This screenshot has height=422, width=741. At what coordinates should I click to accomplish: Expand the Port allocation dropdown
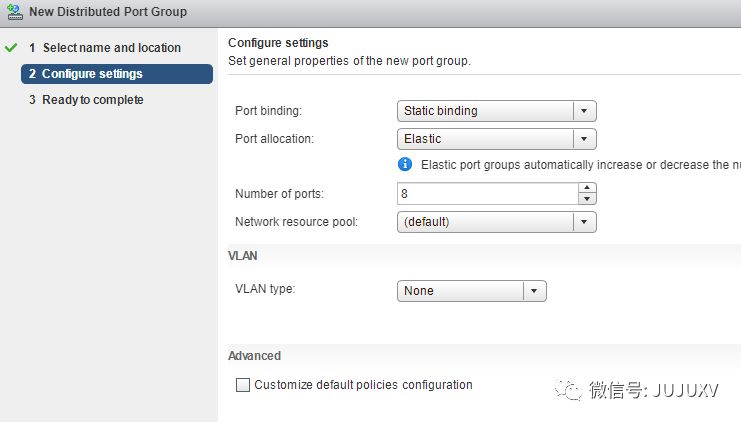[x=585, y=139]
